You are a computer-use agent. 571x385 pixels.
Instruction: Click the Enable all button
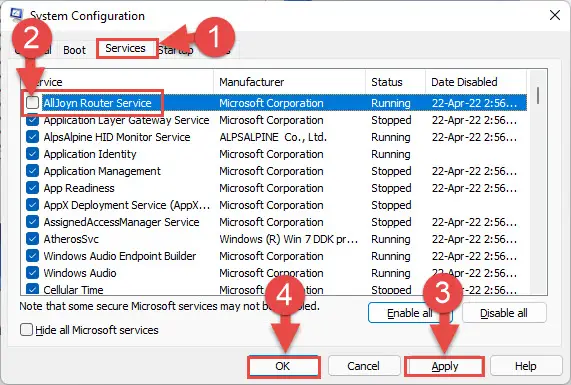tap(410, 313)
